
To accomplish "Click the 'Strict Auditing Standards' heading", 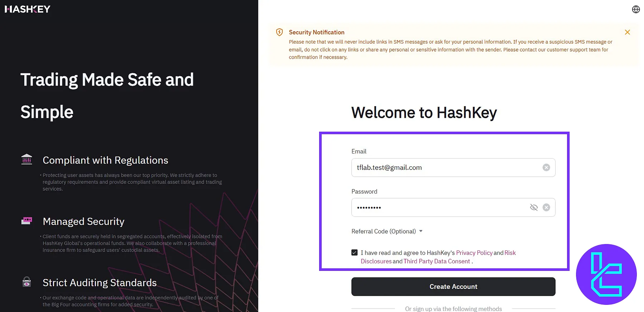I will click(x=99, y=283).
